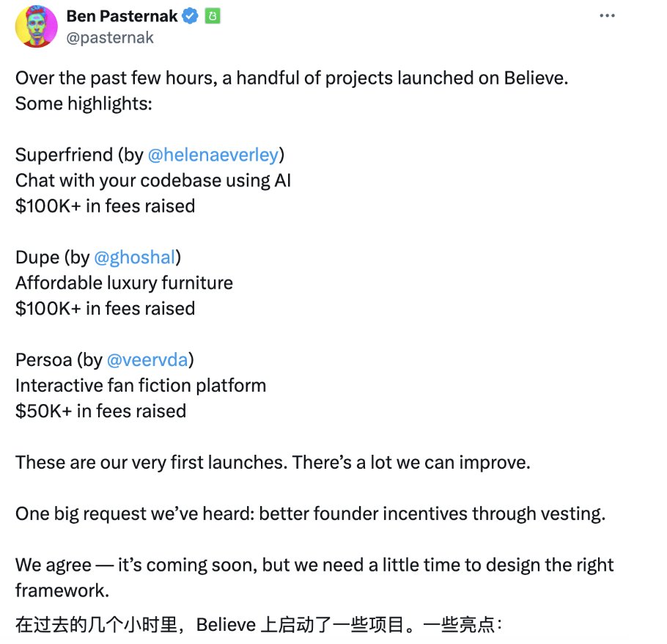Go to the @veervda profile mention

(147, 360)
